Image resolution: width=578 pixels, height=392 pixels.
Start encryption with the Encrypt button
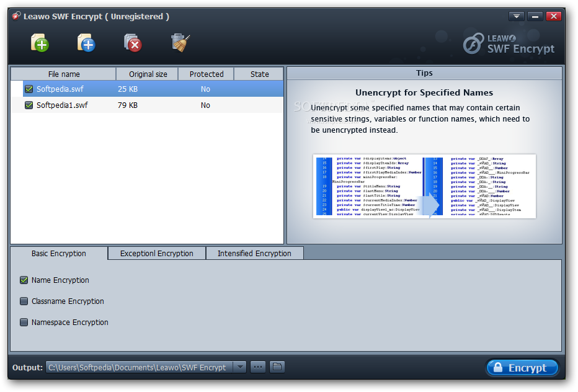(522, 368)
